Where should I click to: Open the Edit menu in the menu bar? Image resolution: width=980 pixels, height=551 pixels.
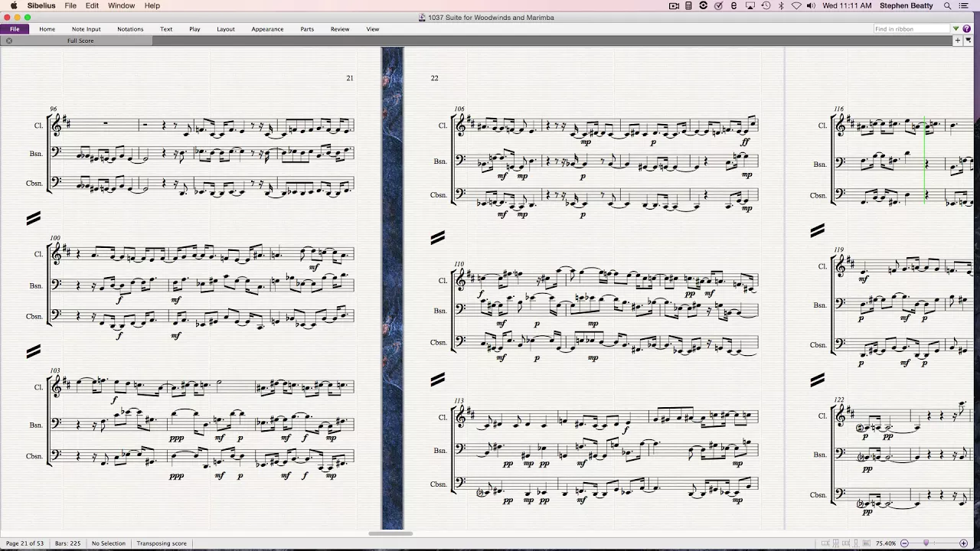pyautogui.click(x=92, y=5)
